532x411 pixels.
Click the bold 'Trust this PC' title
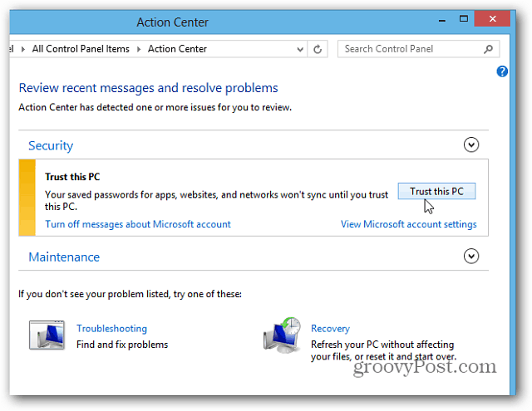tap(72, 177)
